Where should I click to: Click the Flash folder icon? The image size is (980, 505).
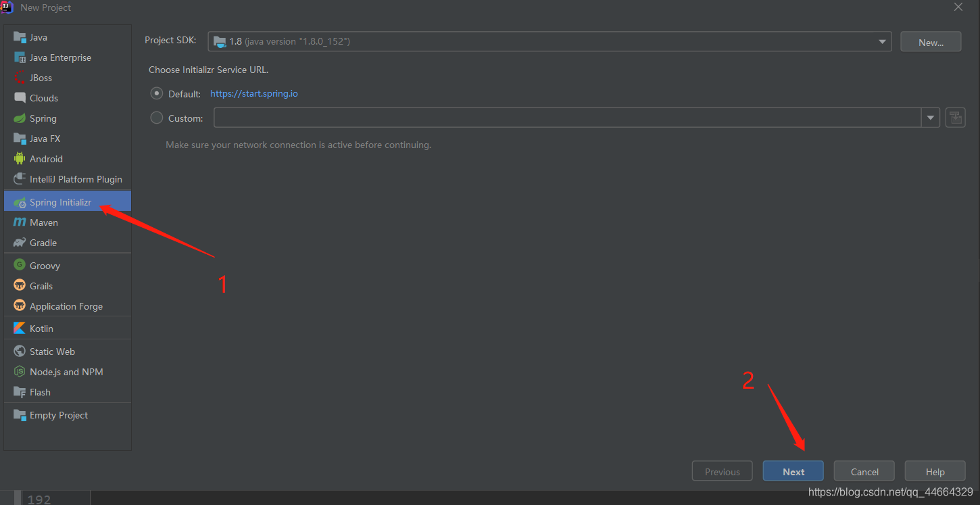(20, 392)
